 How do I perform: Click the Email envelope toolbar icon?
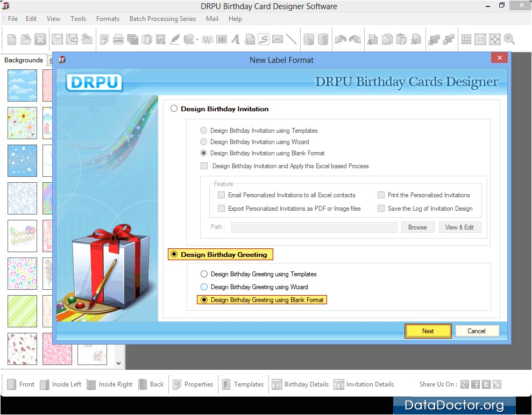(278, 39)
